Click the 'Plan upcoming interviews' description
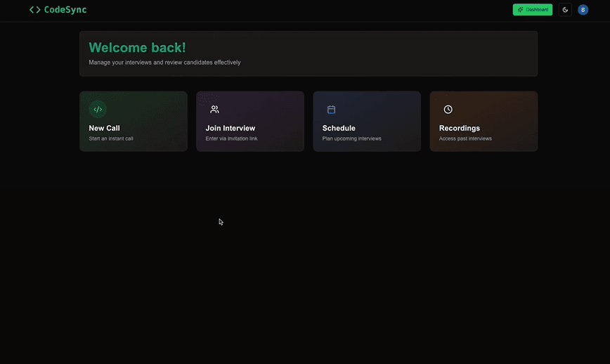 (351, 138)
